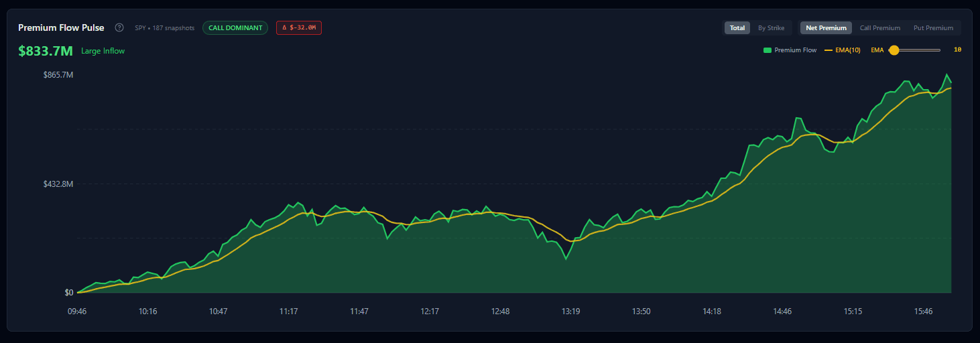Click the 12:17 time axis label
Viewport: 980px width, 343px height.
click(x=430, y=312)
